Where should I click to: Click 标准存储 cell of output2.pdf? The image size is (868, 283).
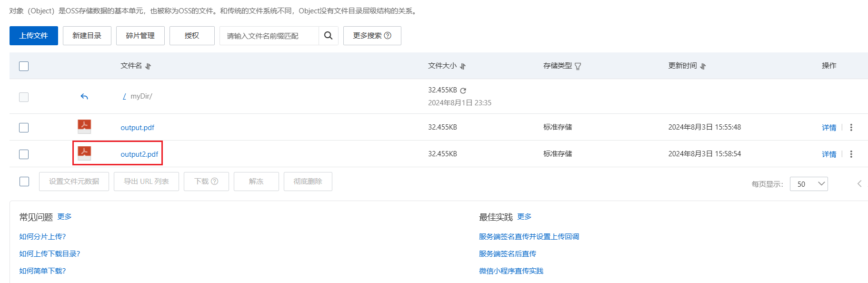558,154
